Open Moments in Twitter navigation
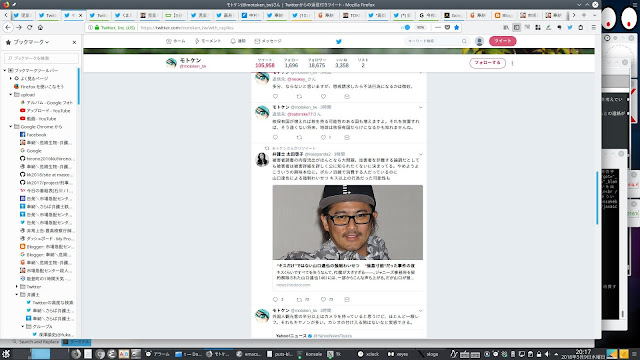The height and width of the screenshot is (360, 640). pos(208,41)
